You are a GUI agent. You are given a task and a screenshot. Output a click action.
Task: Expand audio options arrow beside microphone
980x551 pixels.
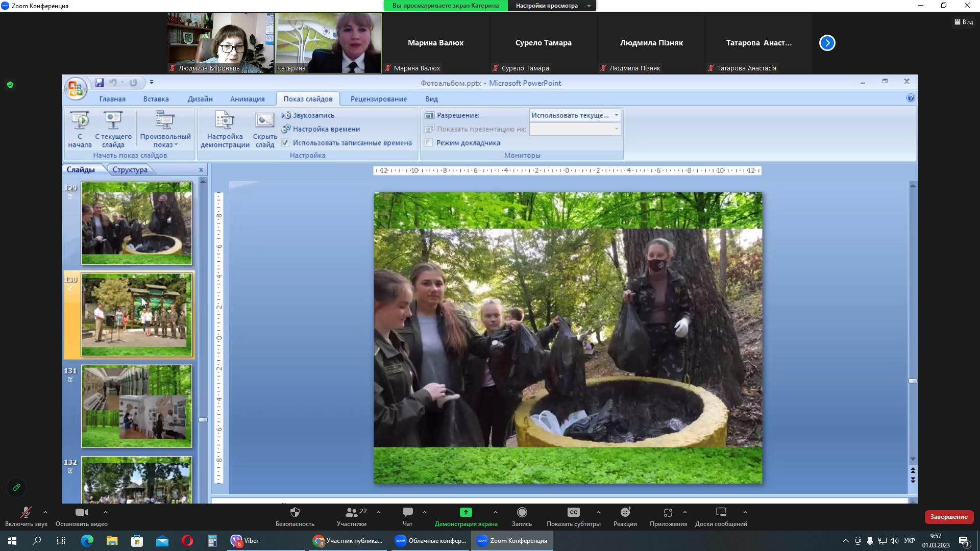(x=45, y=512)
